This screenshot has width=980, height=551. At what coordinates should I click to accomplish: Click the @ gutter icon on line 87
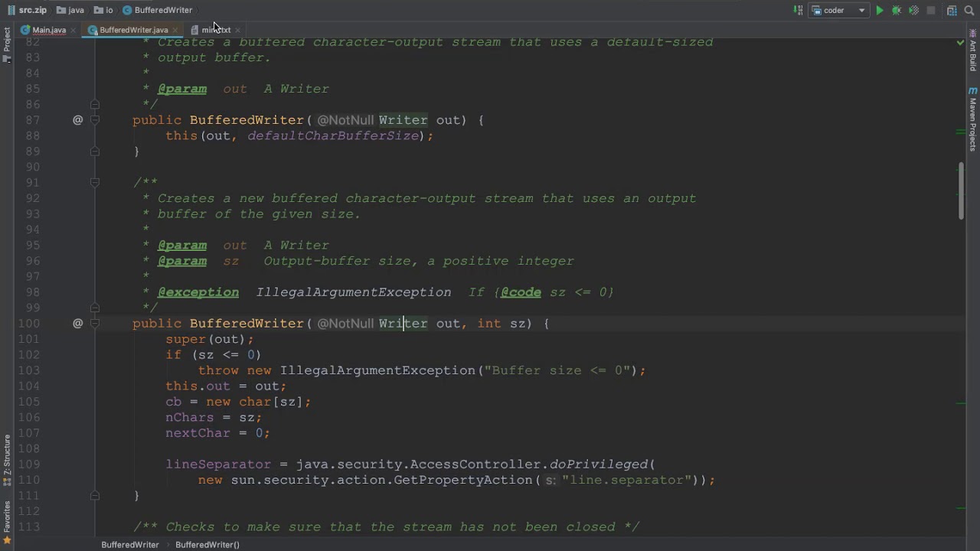click(x=77, y=119)
